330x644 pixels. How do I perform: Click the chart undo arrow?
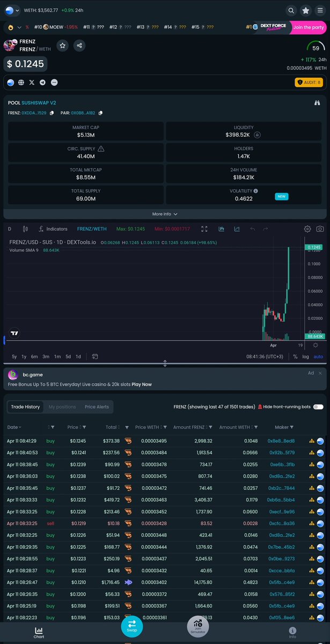(x=252, y=229)
